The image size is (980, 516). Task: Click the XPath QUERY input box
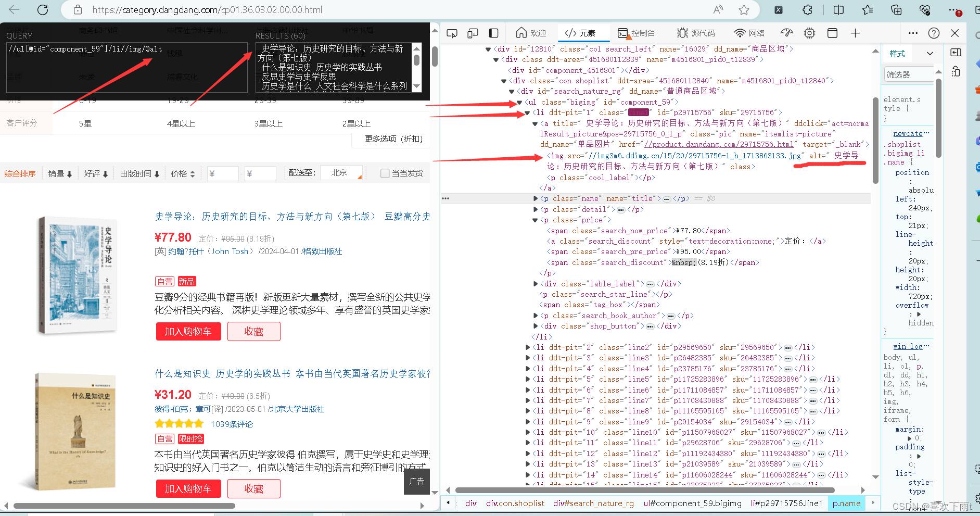tap(126, 67)
